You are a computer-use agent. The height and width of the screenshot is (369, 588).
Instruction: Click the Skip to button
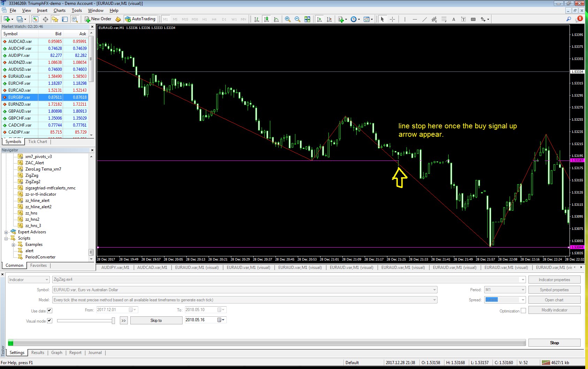156,321
